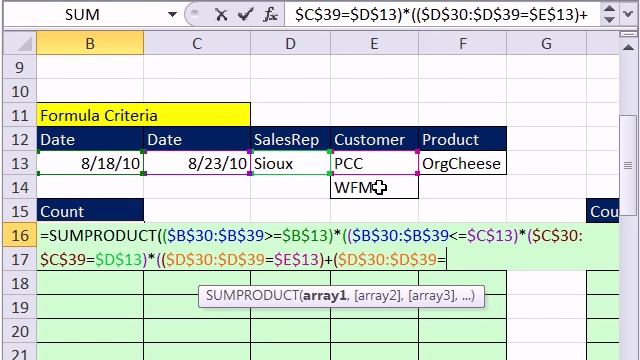Select the cell containing Sioux

[x=290, y=163]
